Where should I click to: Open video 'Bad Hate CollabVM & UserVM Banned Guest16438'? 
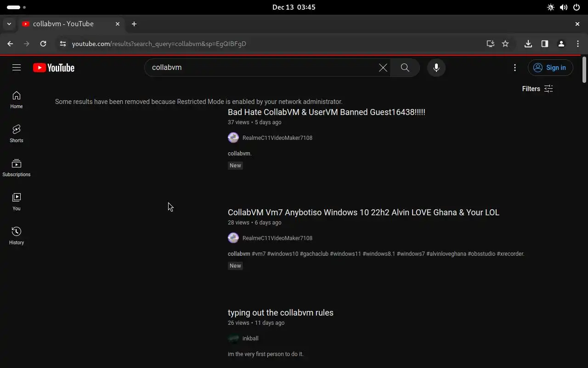(x=327, y=112)
